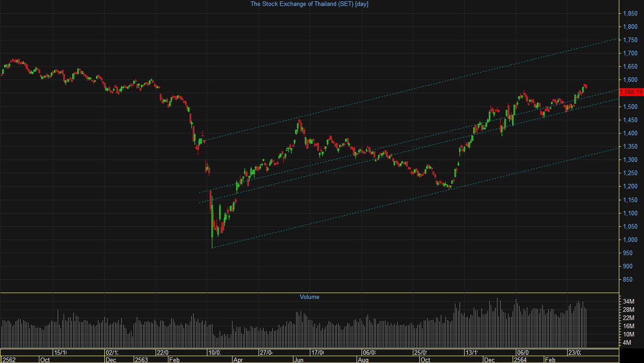Click the 25/0 date axis label

pos(420,353)
